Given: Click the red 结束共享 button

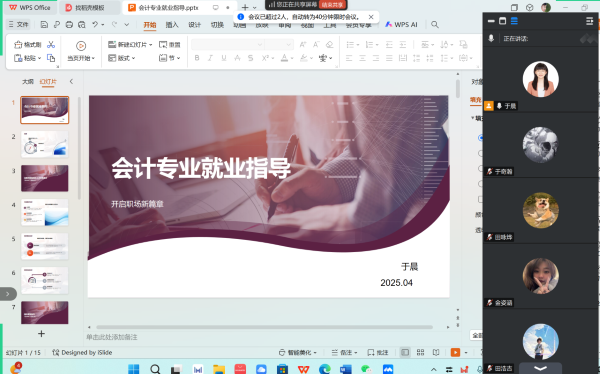Looking at the screenshot, I should click(x=333, y=5).
